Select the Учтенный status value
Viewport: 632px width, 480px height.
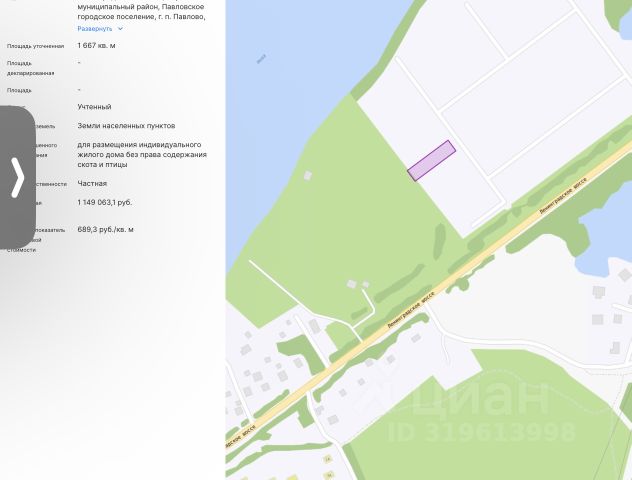click(x=94, y=107)
